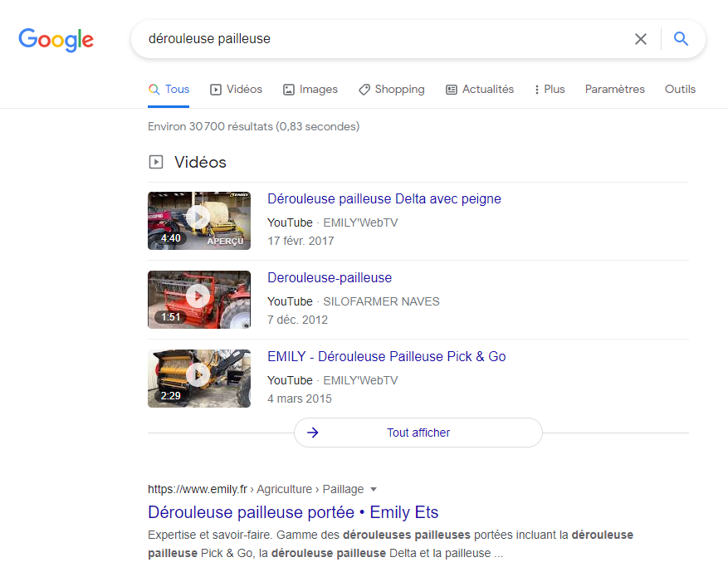The height and width of the screenshot is (577, 728).
Task: Open the Shopping tab
Action: pyautogui.click(x=391, y=89)
